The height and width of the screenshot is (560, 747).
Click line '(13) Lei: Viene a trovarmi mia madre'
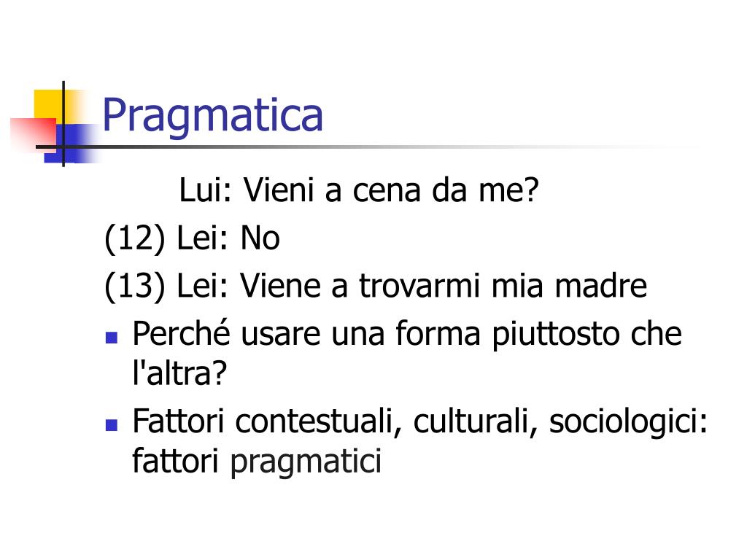click(376, 286)
